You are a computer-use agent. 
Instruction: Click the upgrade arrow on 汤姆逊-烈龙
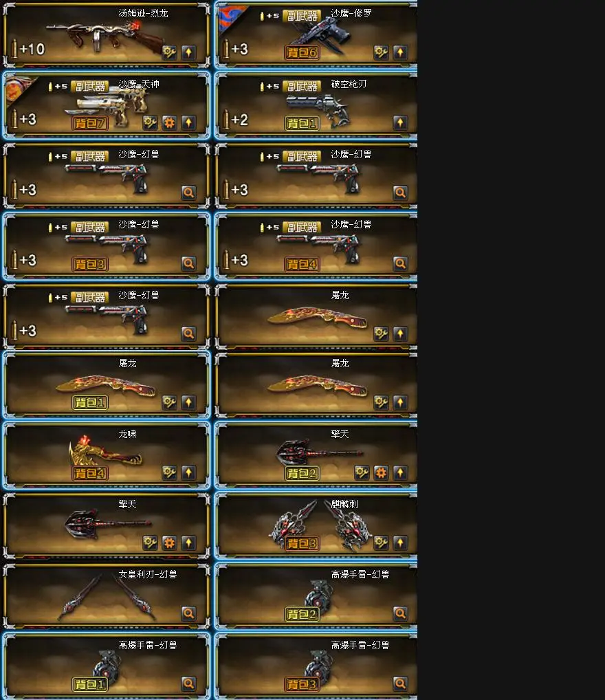(188, 52)
